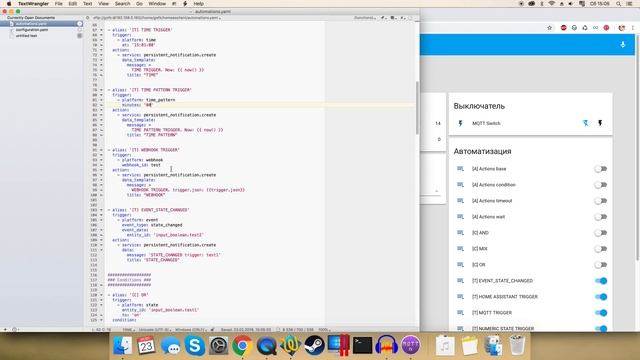Toggle the [A] Actions wait automation

click(600, 217)
